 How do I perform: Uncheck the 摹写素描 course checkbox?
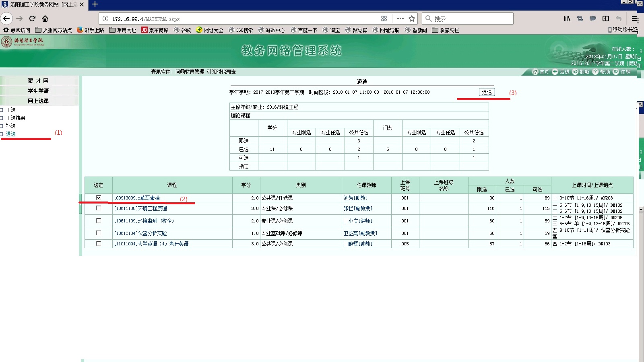99,197
